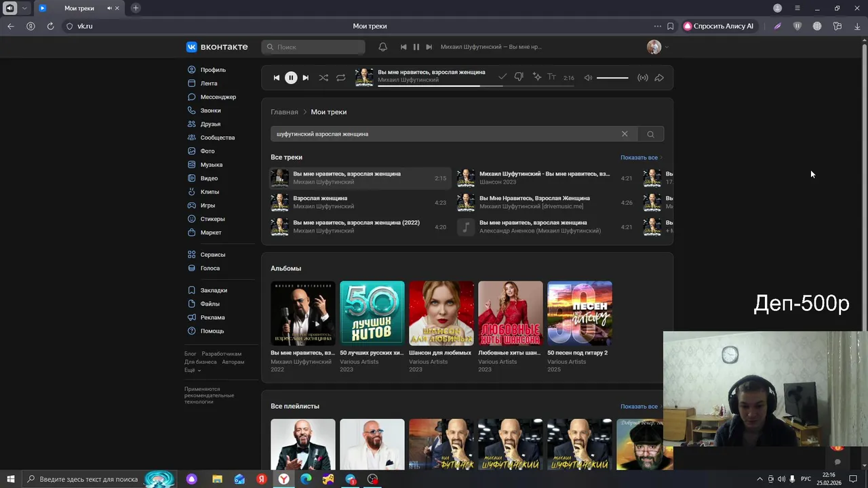Show all playlists link
This screenshot has width=868, height=488.
pos(641,406)
